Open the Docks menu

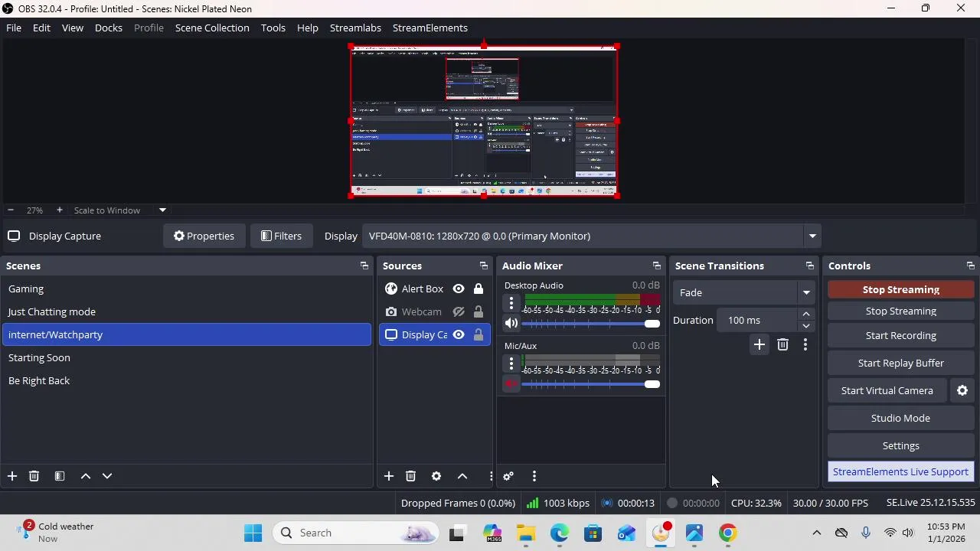point(109,28)
